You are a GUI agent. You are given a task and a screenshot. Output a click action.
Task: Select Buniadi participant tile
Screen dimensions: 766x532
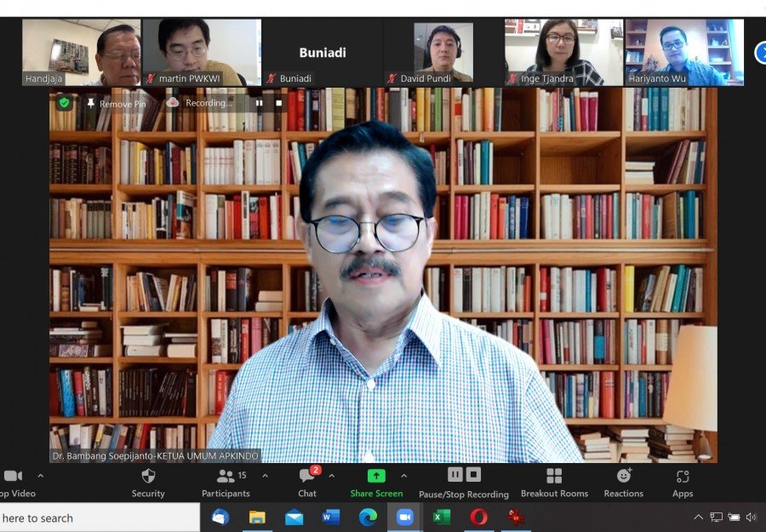pyautogui.click(x=323, y=52)
